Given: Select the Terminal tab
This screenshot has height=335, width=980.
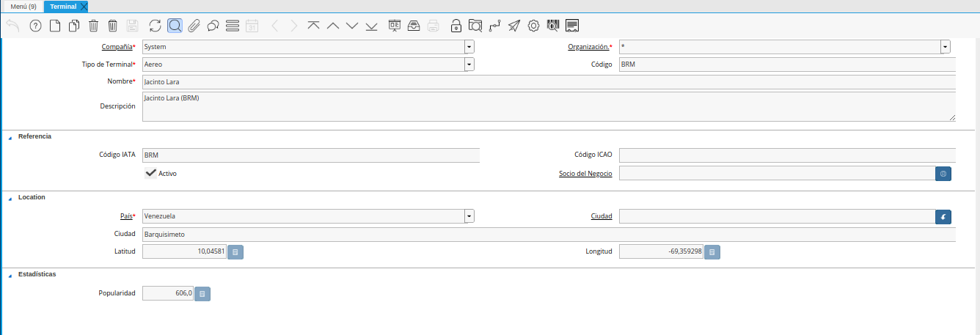Looking at the screenshot, I should coord(63,7).
